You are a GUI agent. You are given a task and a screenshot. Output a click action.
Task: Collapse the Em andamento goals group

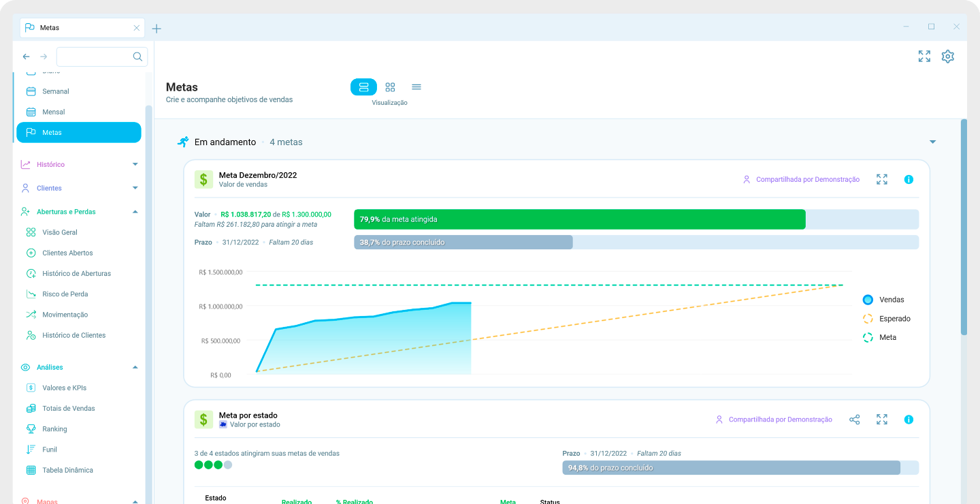932,142
